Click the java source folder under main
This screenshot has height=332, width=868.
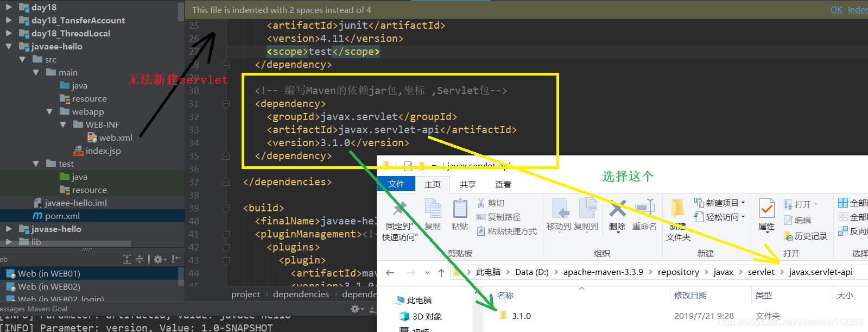[x=79, y=85]
